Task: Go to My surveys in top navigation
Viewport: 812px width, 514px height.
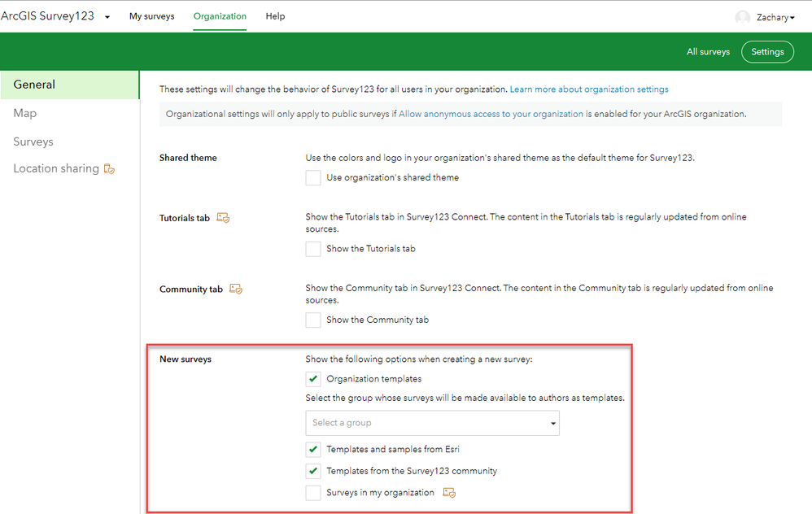Action: [151, 16]
